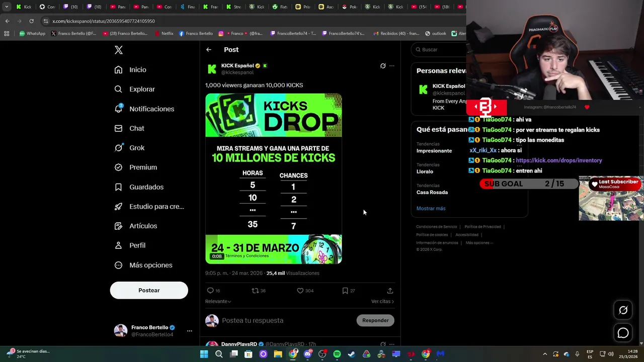
Task: Expand Más opciones in the sidebar
Action: click(143, 265)
